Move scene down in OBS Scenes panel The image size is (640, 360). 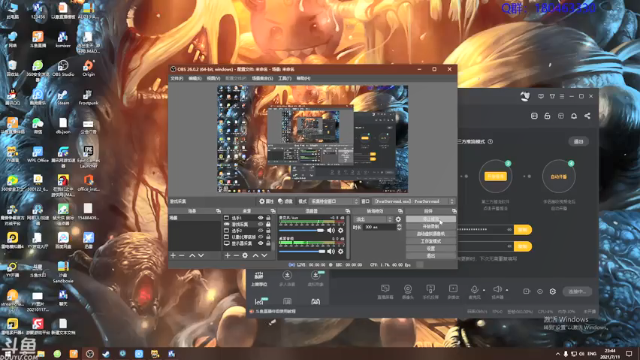click(x=201, y=256)
